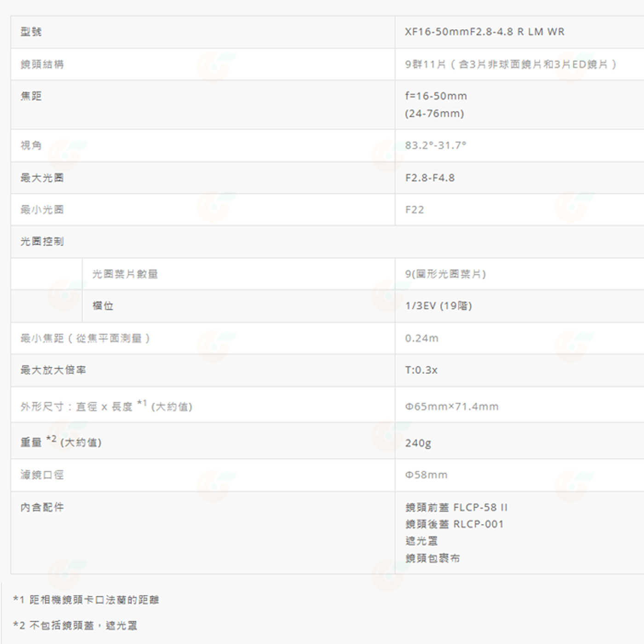Click the 鏡頭後蓋 RLCP-001 accessory text
Image resolution: width=644 pixels, height=644 pixels.
[454, 524]
